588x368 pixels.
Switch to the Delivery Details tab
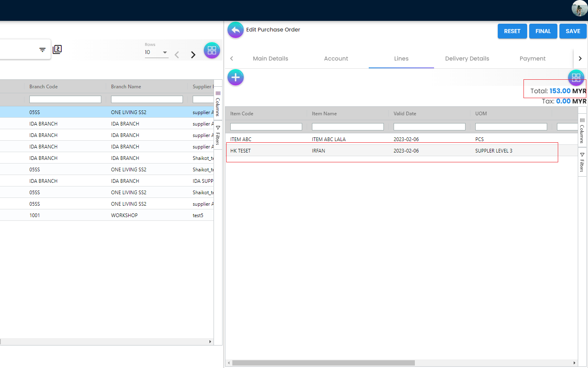click(x=467, y=58)
